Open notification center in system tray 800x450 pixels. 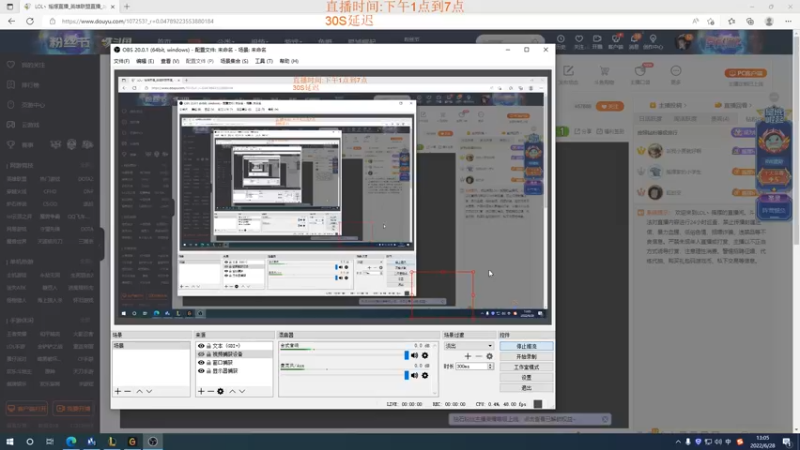click(x=787, y=441)
